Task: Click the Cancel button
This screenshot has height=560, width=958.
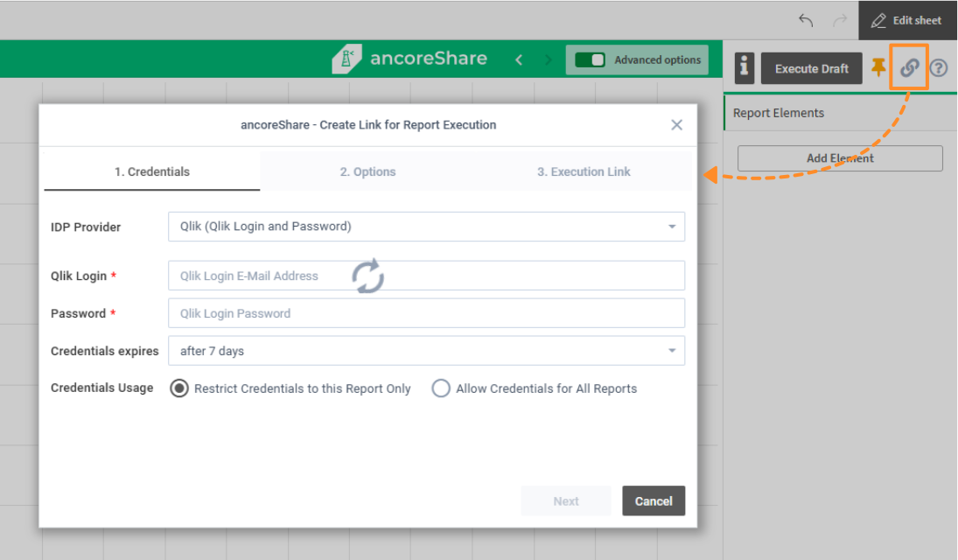Action: 654,501
